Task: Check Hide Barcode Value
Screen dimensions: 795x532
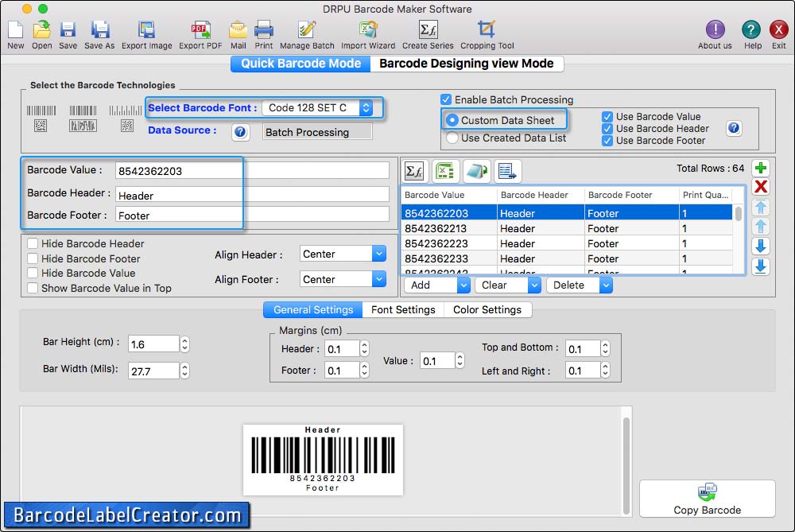Action: click(33, 273)
